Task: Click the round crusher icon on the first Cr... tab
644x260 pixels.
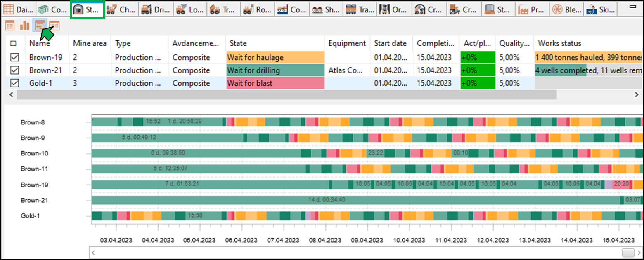Action: click(420, 9)
